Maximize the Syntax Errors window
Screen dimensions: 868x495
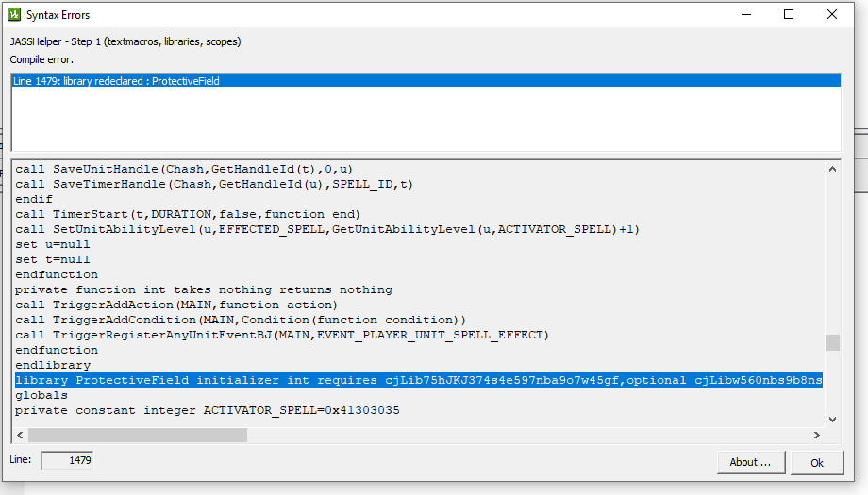click(x=789, y=15)
